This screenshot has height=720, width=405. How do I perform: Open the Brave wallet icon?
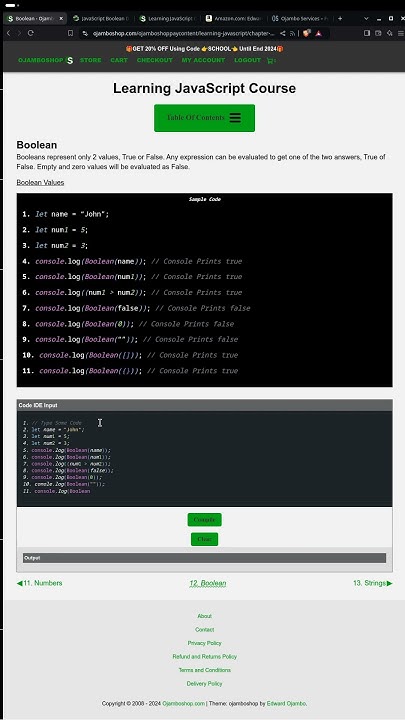click(x=378, y=33)
